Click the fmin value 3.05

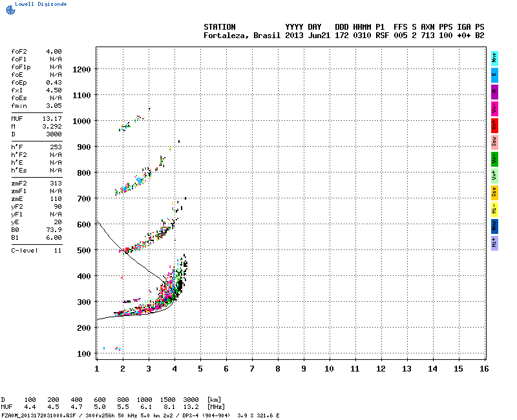54,106
